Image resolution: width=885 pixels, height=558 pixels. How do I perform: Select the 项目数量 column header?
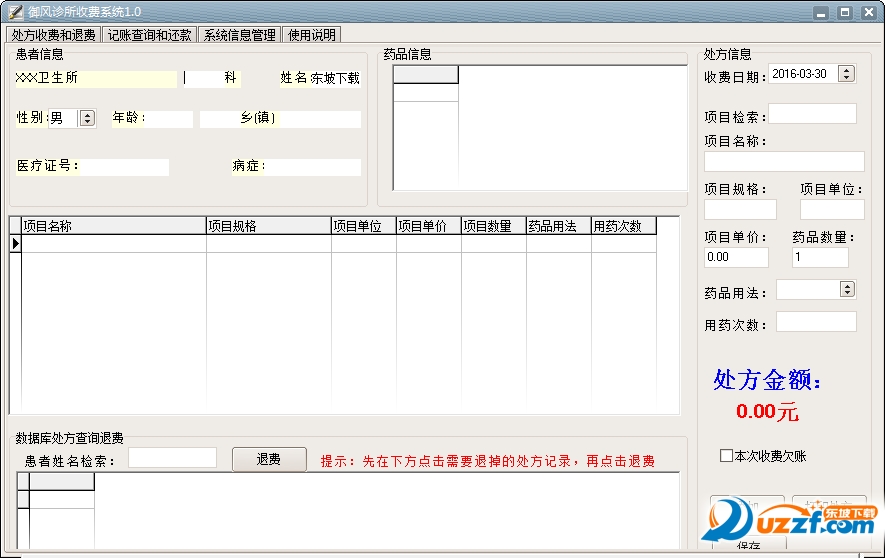coord(493,226)
